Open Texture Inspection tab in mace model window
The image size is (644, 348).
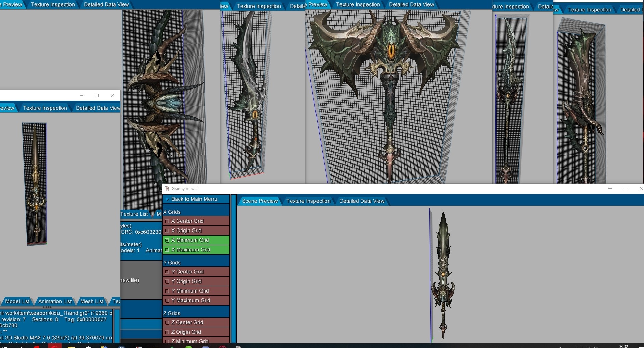click(589, 10)
